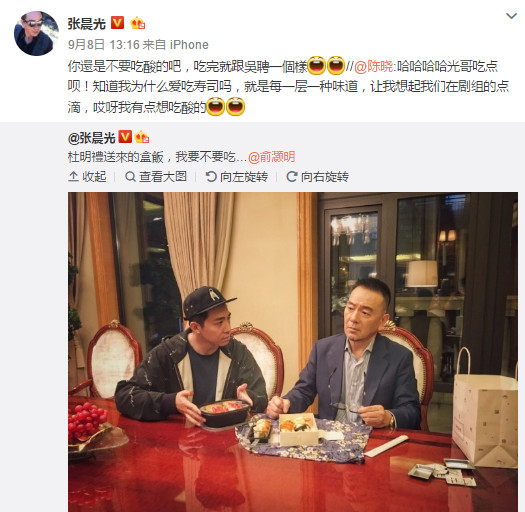Open the @俞灏明 mention link
The height and width of the screenshot is (512, 525).
(272, 157)
